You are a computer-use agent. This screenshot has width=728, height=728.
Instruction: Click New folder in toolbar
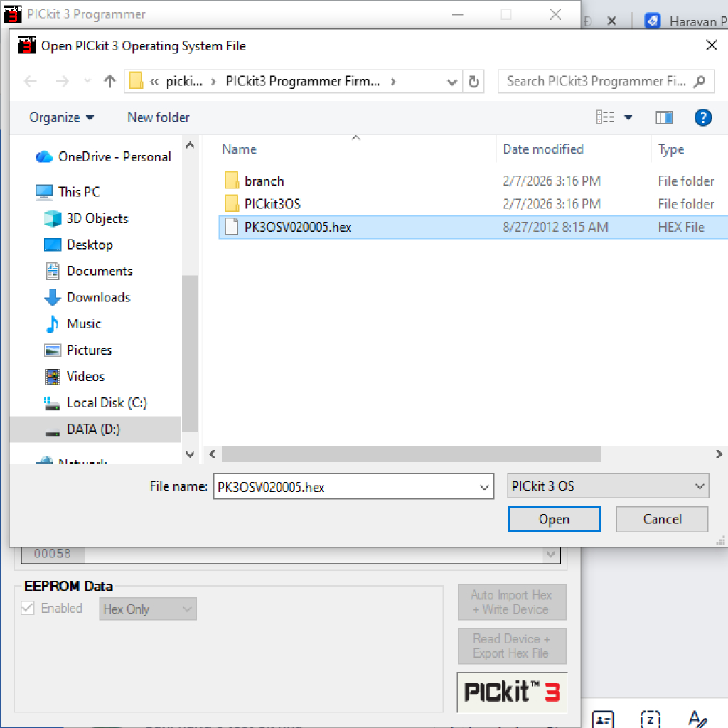pyautogui.click(x=159, y=117)
